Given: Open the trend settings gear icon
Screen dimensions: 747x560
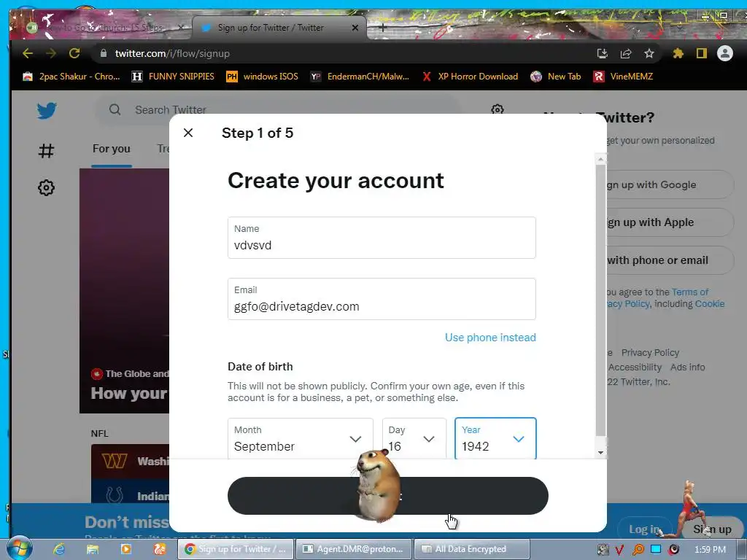Looking at the screenshot, I should (x=498, y=109).
